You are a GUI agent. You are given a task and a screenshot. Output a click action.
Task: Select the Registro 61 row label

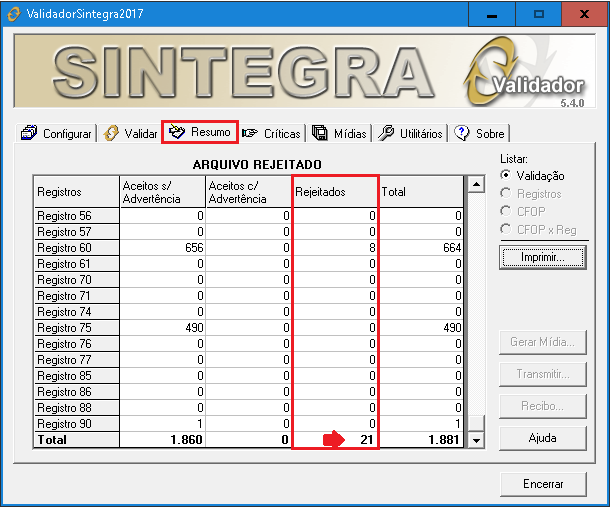point(76,264)
